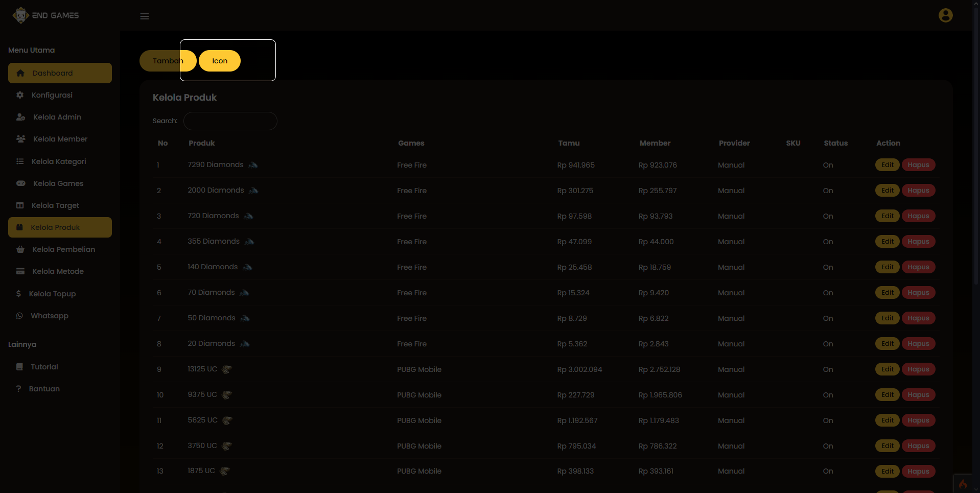This screenshot has width=980, height=493.
Task: Click the Kelola Pembelian basket icon
Action: (x=20, y=249)
